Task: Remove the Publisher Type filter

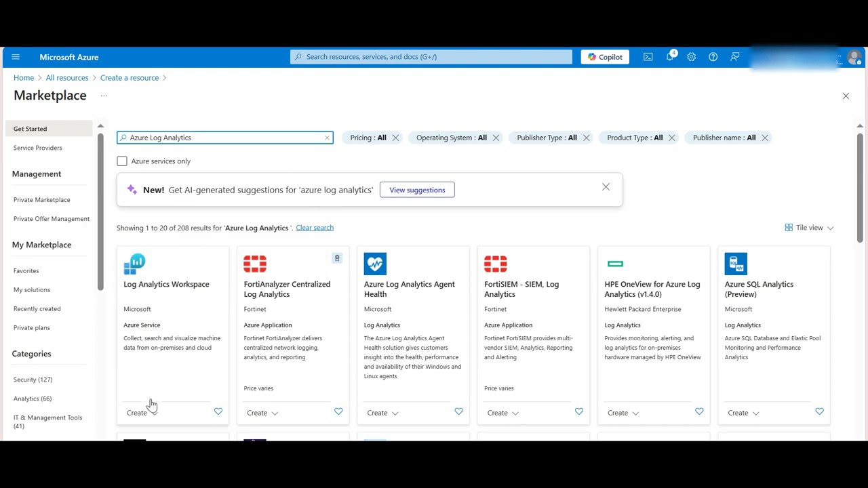Action: click(586, 138)
